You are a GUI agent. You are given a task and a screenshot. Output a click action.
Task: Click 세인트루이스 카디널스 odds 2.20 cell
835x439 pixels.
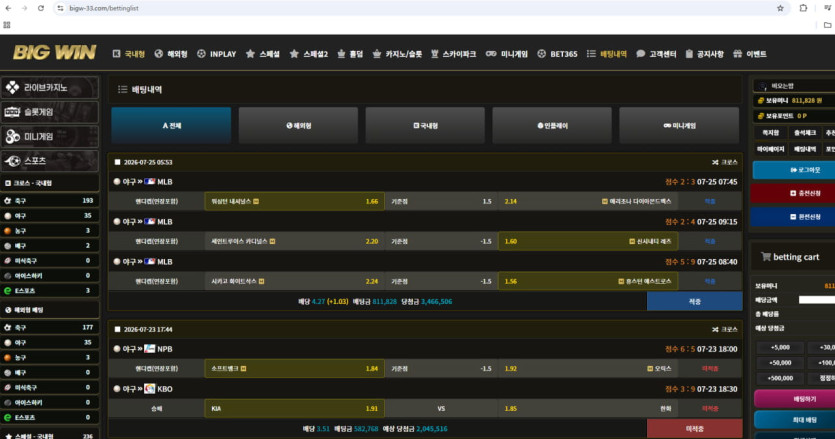click(294, 241)
